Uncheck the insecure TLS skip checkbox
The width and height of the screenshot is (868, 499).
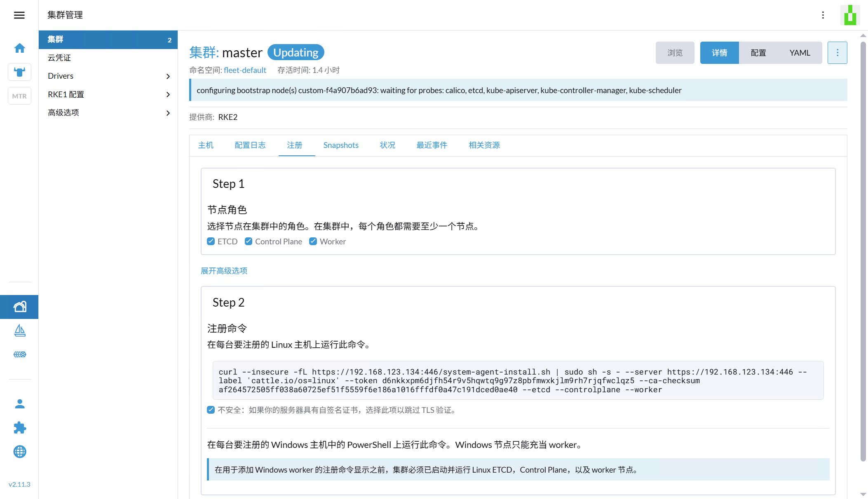[211, 410]
